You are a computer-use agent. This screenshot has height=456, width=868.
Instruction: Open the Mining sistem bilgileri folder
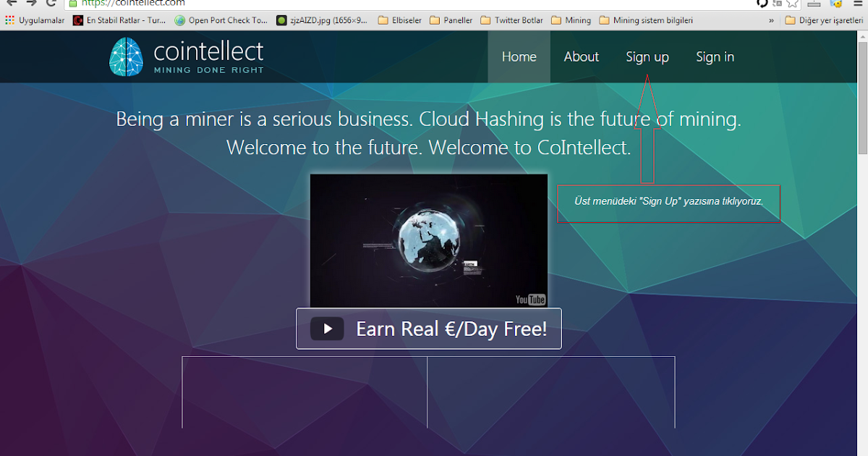click(x=646, y=20)
